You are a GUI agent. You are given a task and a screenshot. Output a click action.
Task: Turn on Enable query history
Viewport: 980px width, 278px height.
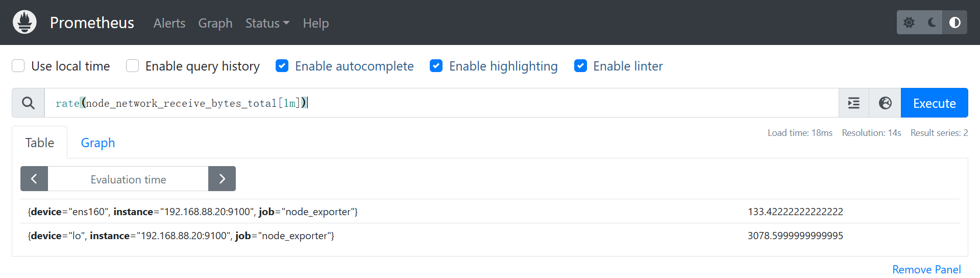(x=133, y=66)
